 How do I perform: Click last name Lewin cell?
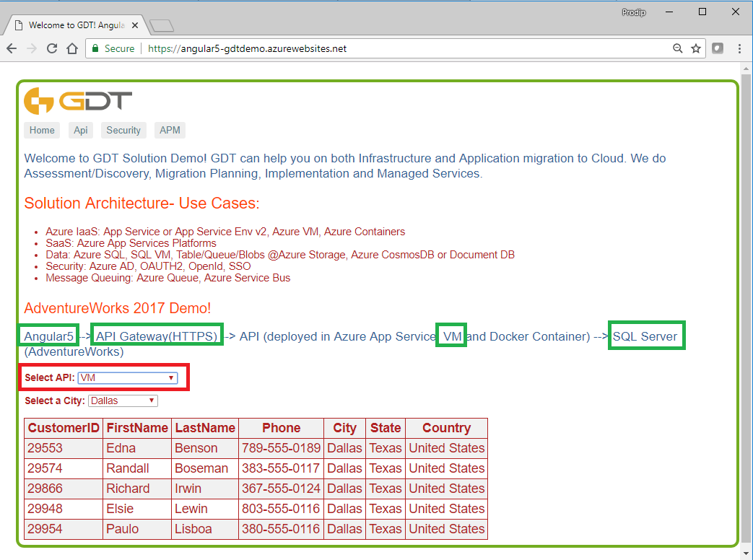tap(205, 509)
